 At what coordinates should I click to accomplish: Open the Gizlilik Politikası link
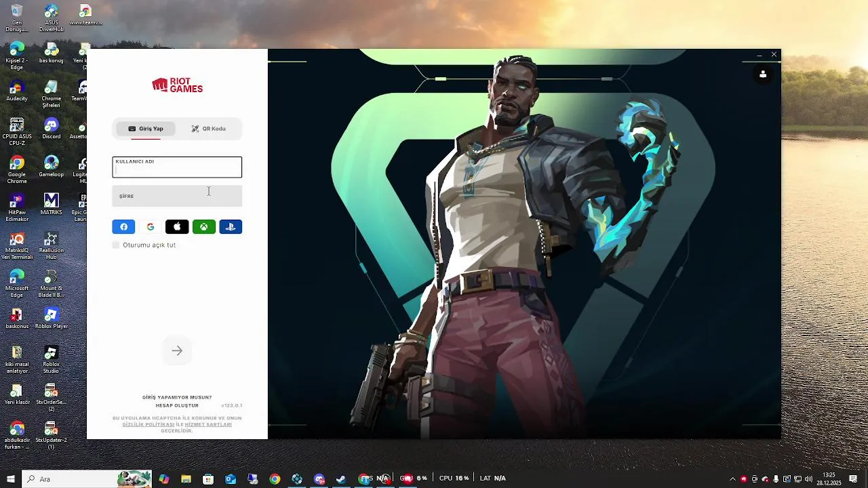coord(149,424)
